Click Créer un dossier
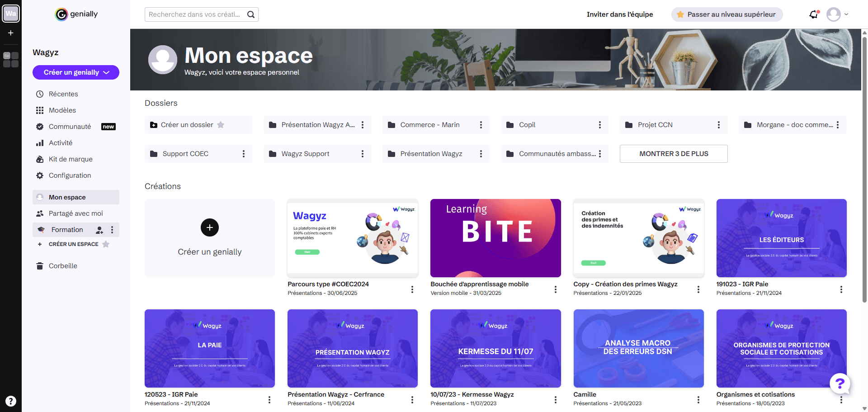The height and width of the screenshot is (412, 868). [x=198, y=125]
